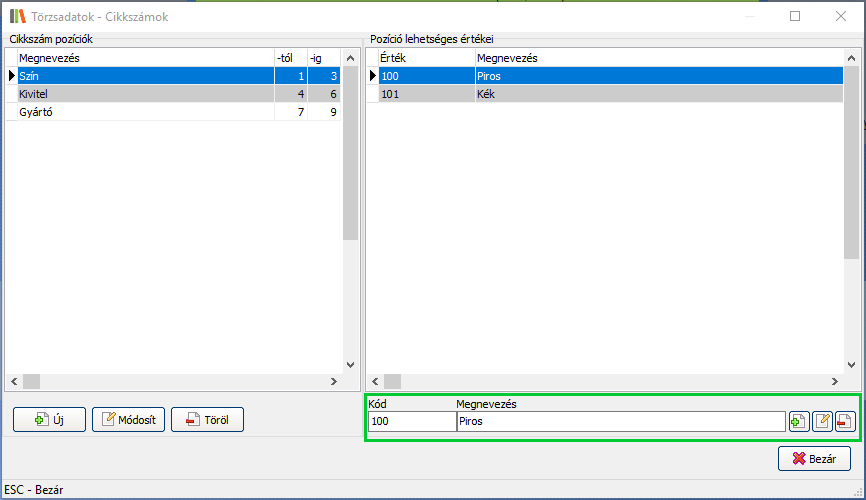866x500 pixels.
Task: Click up arrow of right table scrollbar
Action: 851,58
